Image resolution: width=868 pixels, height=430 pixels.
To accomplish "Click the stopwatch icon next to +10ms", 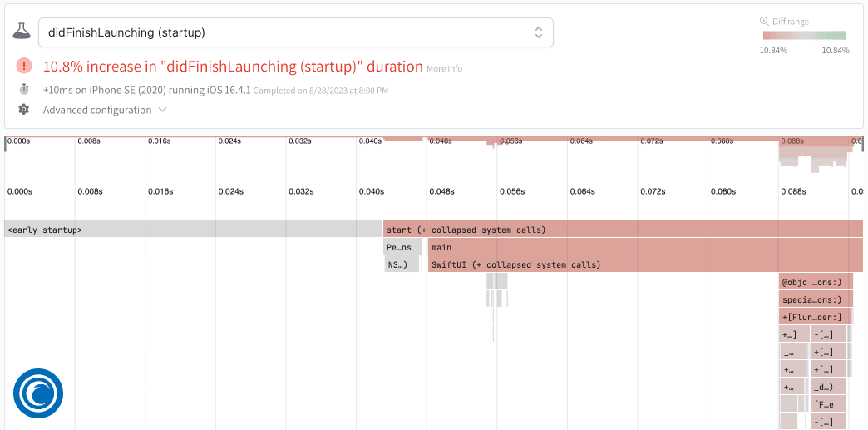I will coord(24,89).
